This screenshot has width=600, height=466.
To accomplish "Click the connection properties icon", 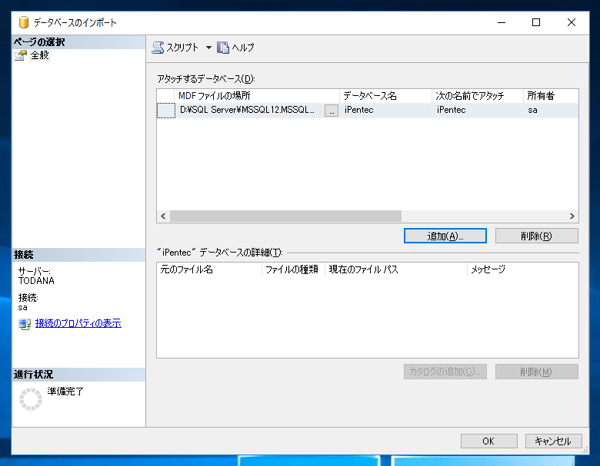I will point(25,324).
